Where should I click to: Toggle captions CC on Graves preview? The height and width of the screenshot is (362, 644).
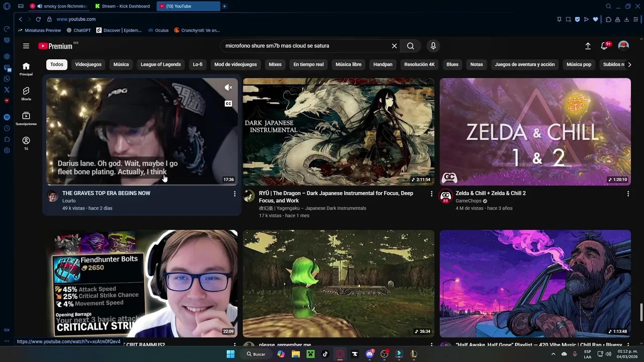(228, 104)
